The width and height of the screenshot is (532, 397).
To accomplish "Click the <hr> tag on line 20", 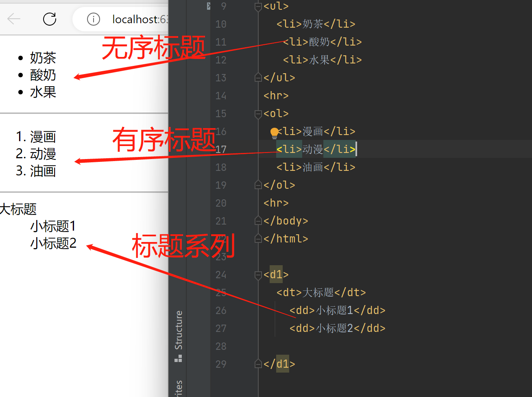I will pos(276,203).
